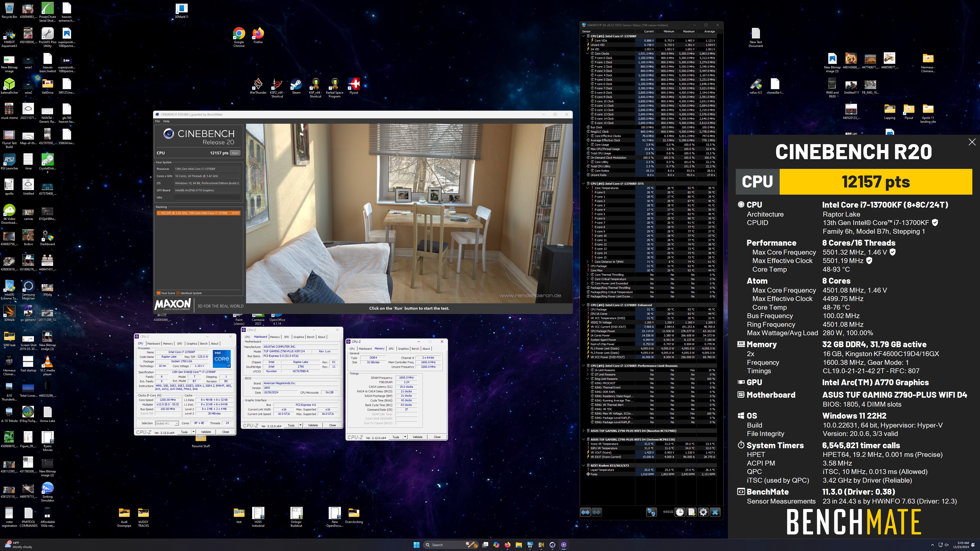Click HWiNFO expand columns arrows icon
This screenshot has height=551, width=980.
[585, 512]
